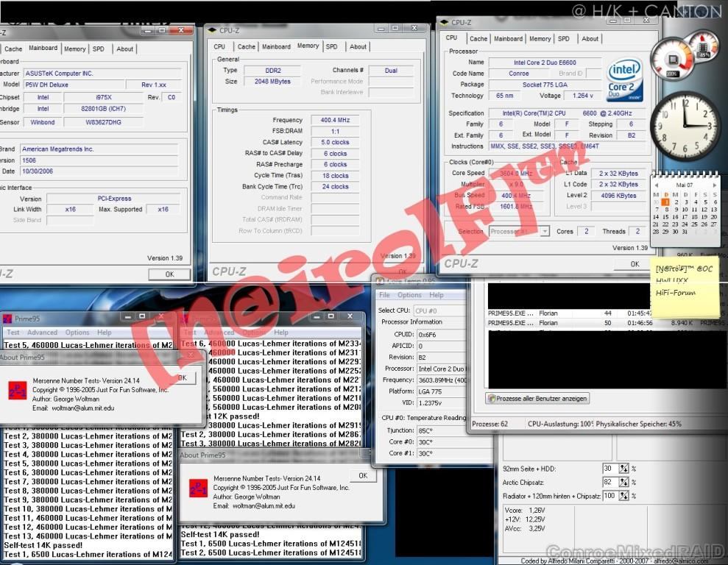The height and width of the screenshot is (565, 728).
Task: Click the 92mm Seite + HDD percent field
Action: pos(610,469)
